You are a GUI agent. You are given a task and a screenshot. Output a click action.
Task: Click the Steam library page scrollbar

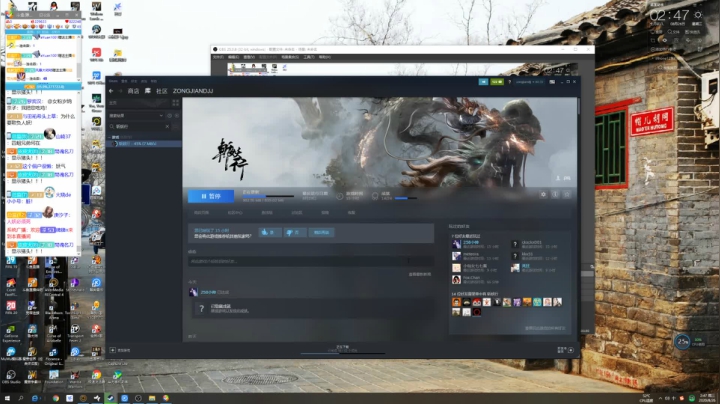click(x=578, y=107)
